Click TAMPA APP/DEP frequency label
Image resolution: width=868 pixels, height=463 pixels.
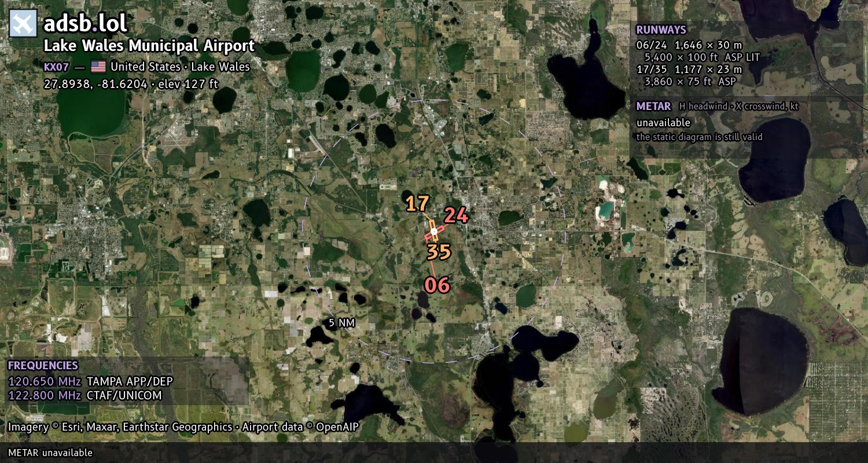pyautogui.click(x=130, y=381)
